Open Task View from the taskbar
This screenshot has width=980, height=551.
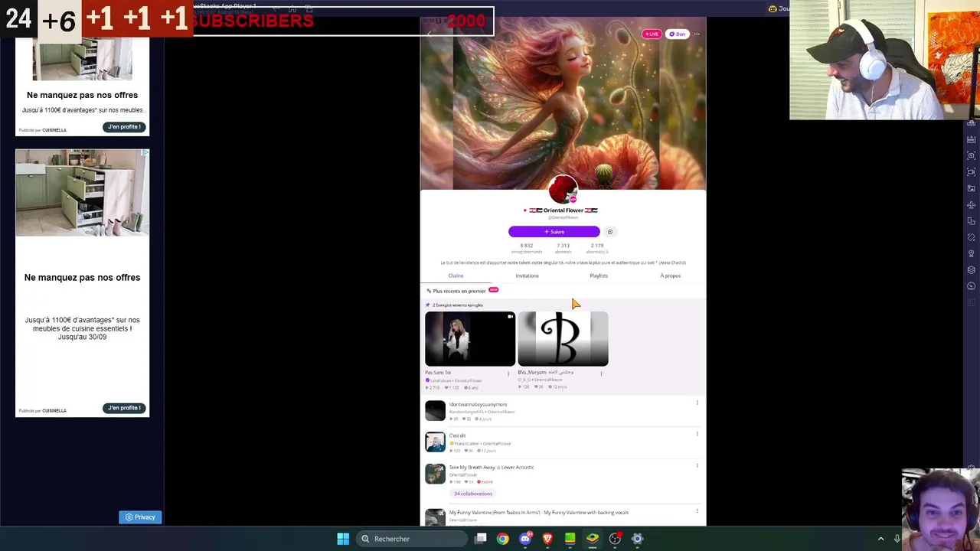click(480, 539)
